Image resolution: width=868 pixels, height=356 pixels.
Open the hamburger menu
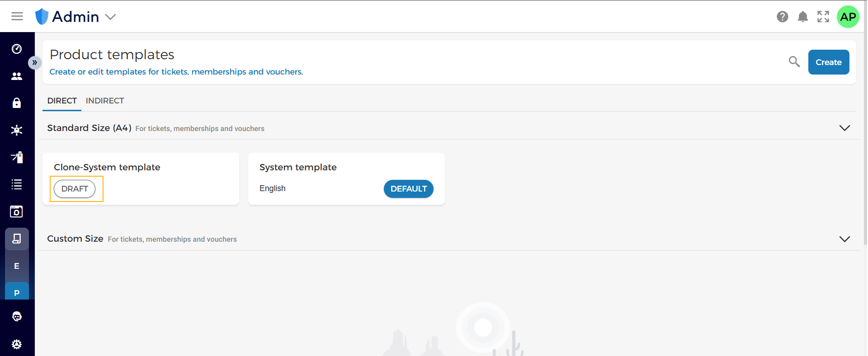point(17,16)
